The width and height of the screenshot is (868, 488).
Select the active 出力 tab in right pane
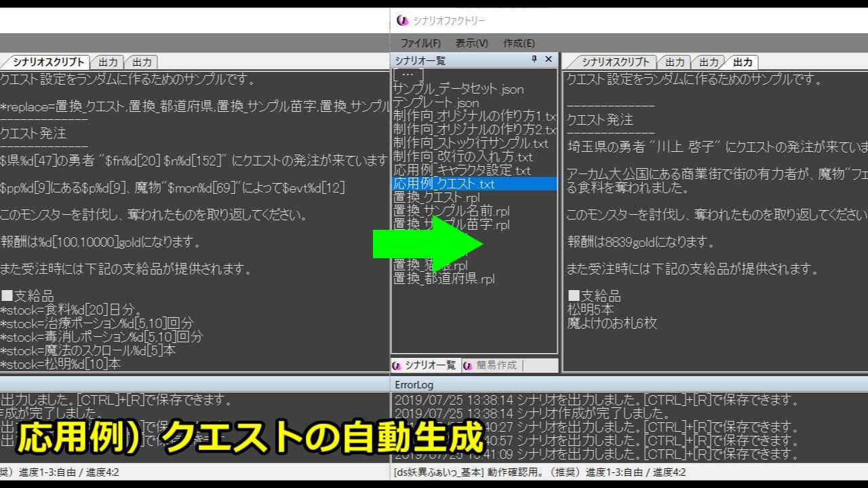click(743, 62)
